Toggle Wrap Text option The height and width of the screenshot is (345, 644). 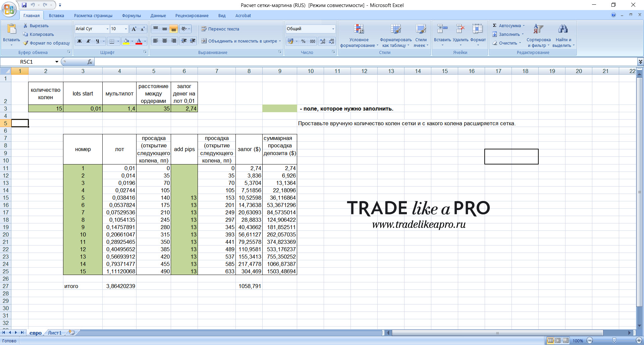(x=220, y=29)
